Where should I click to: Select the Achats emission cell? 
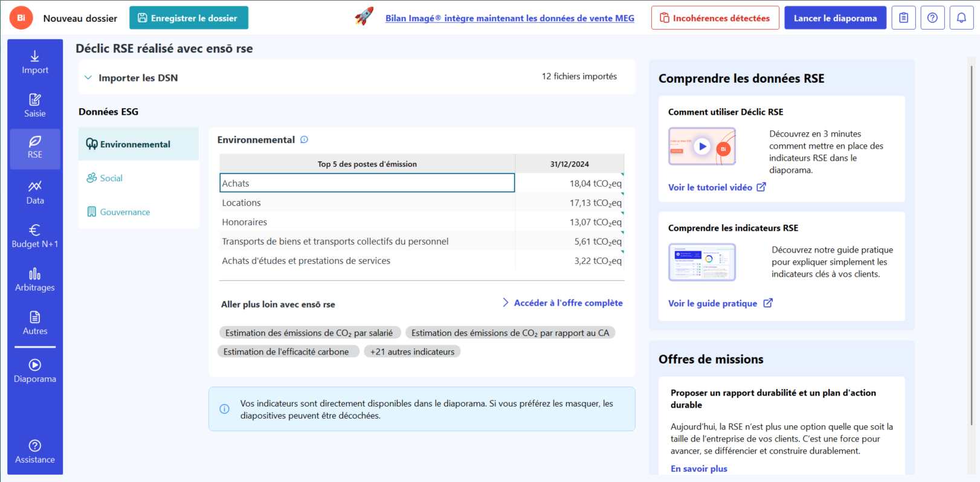(x=367, y=183)
